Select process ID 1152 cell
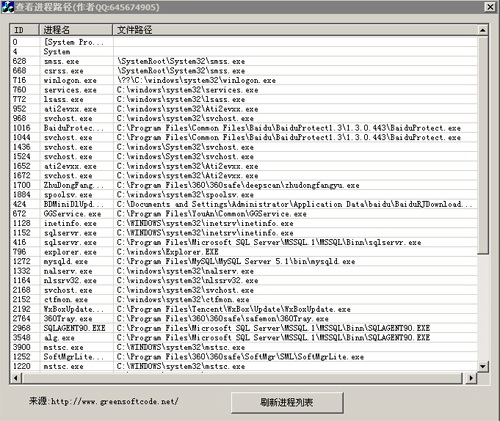The height and width of the screenshot is (421, 500). [x=22, y=233]
